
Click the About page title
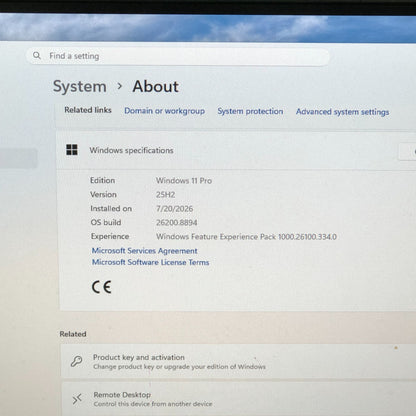(x=156, y=87)
